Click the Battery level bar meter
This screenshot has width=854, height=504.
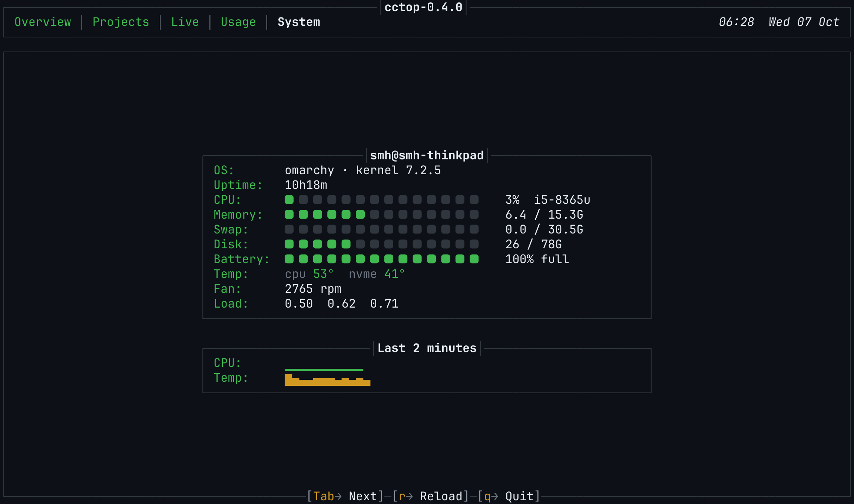(381, 259)
